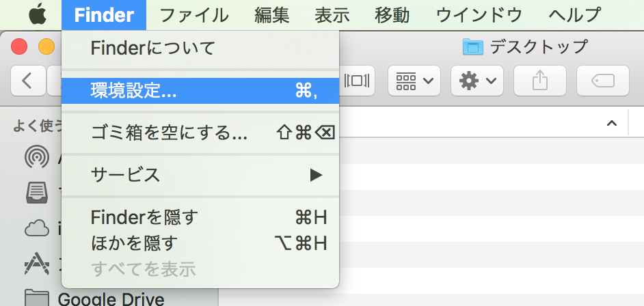Choose ゴミ箱を空にする... menu entry
The height and width of the screenshot is (306, 644).
tap(200, 133)
